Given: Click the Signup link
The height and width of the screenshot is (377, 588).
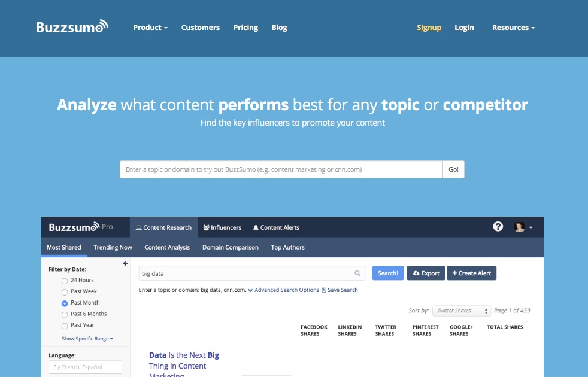Looking at the screenshot, I should (429, 28).
